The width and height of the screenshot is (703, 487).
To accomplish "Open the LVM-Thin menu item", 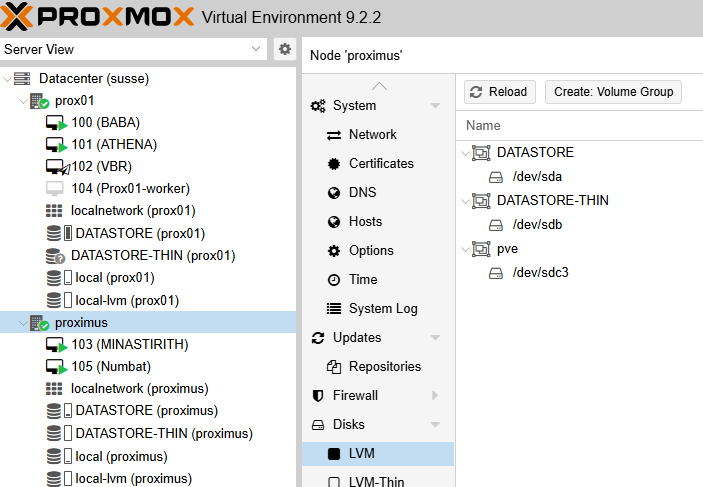I will (x=376, y=482).
